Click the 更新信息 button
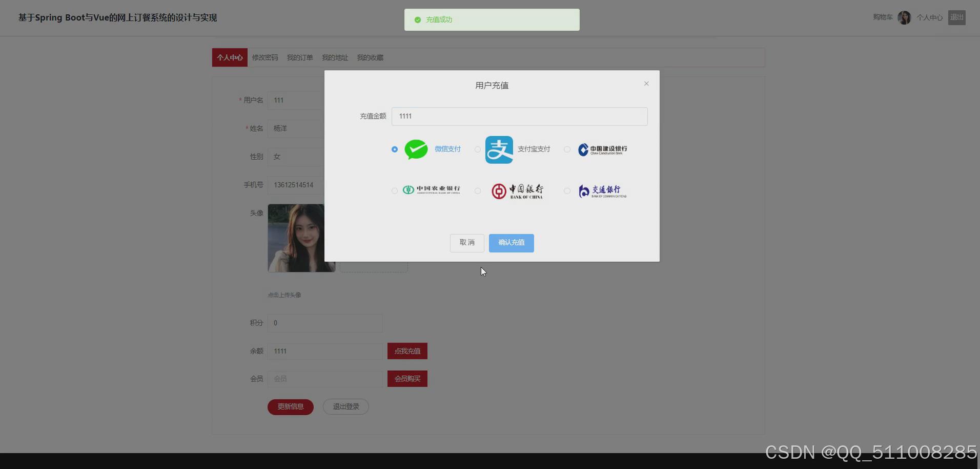Image resolution: width=980 pixels, height=469 pixels. tap(291, 407)
